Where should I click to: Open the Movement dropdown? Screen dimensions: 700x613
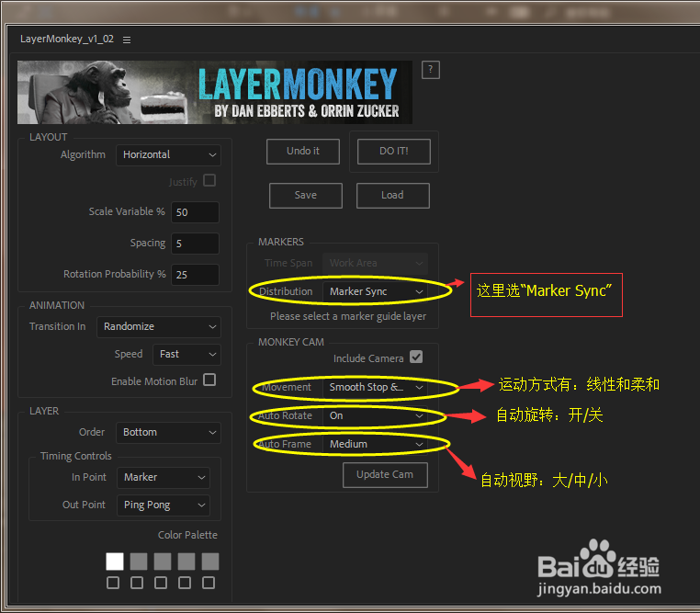click(x=375, y=388)
